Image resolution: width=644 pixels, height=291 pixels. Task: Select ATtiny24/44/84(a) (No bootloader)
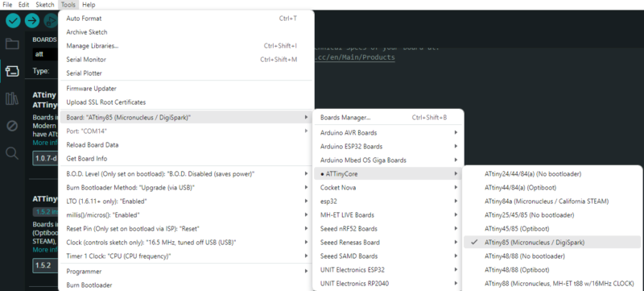tap(552, 174)
